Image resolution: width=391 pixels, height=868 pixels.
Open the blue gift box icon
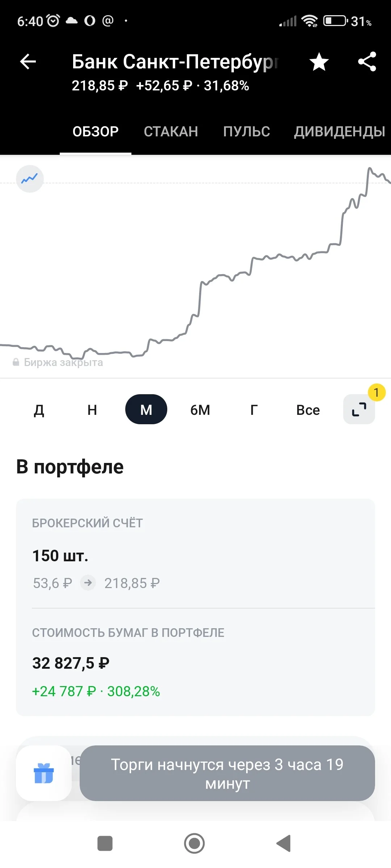click(x=44, y=773)
